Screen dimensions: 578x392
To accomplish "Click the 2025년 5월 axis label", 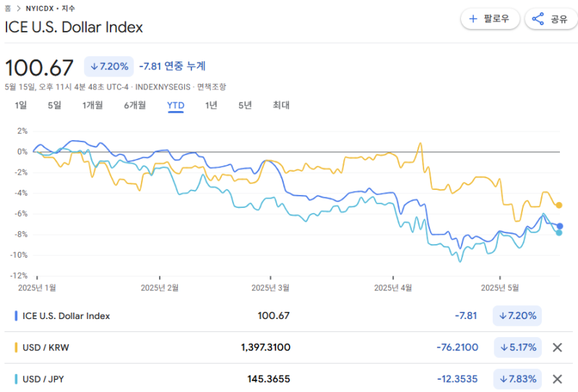I will pos(500,288).
